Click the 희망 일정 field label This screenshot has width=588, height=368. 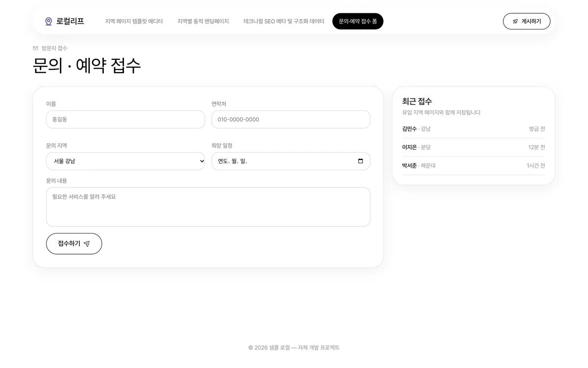tap(222, 146)
